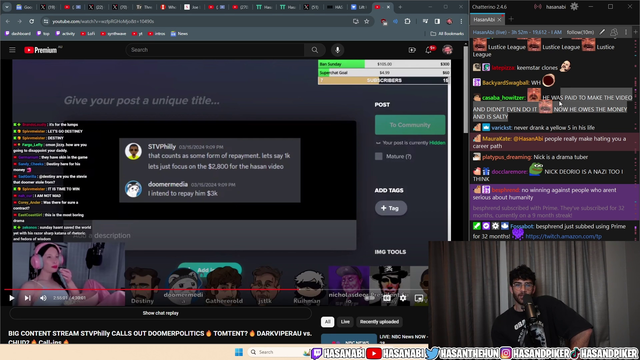Click username docclaremore in chat
The image size is (640, 360).
(509, 172)
